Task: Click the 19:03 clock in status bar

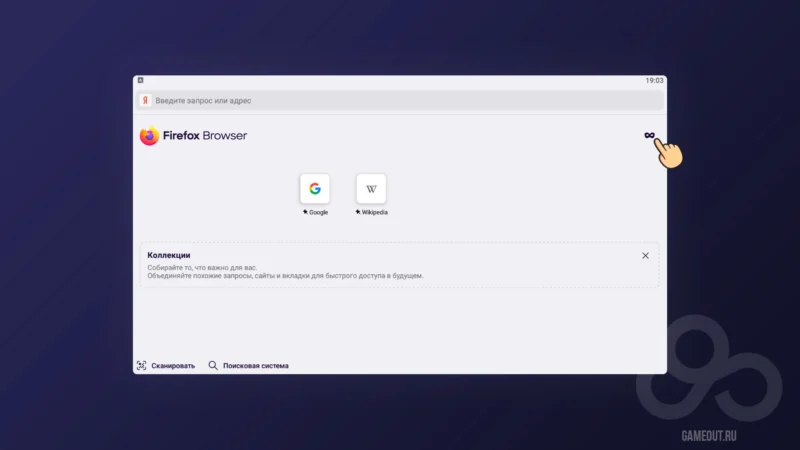Action: [654, 80]
